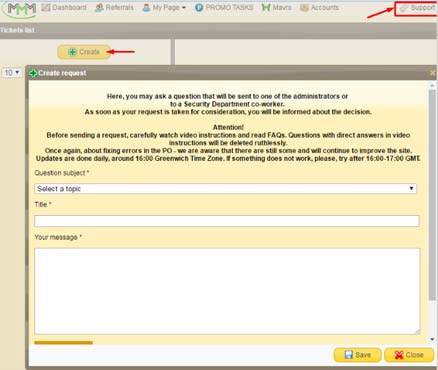The width and height of the screenshot is (438, 370).
Task: Expand the 10 entries per page selector
Action: 12,72
